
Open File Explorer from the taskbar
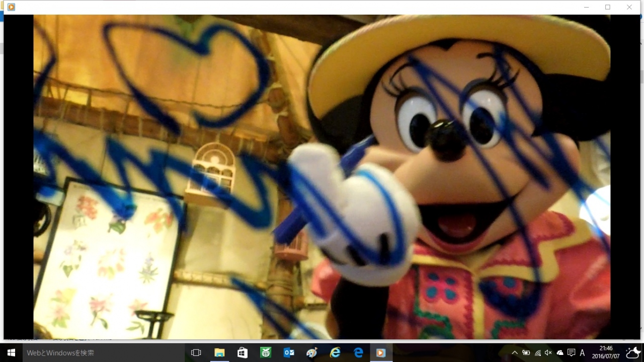click(219, 353)
